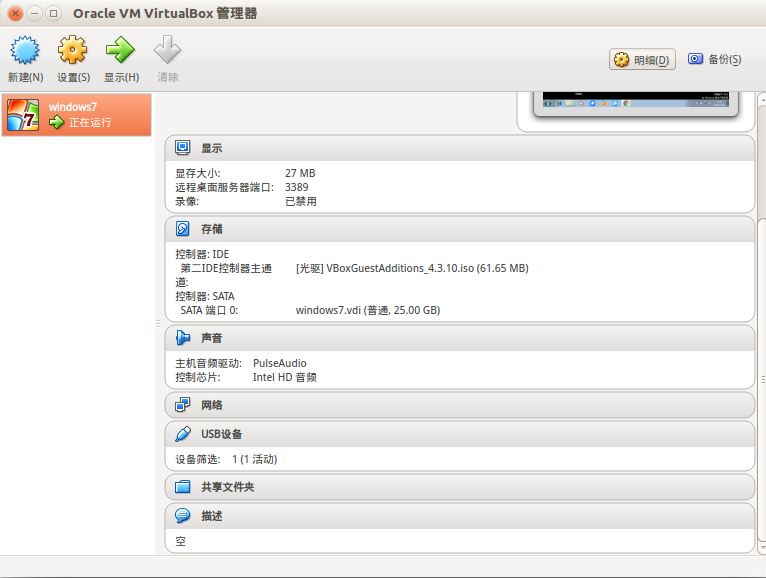Click the PulseAudio host driver value

point(279,363)
